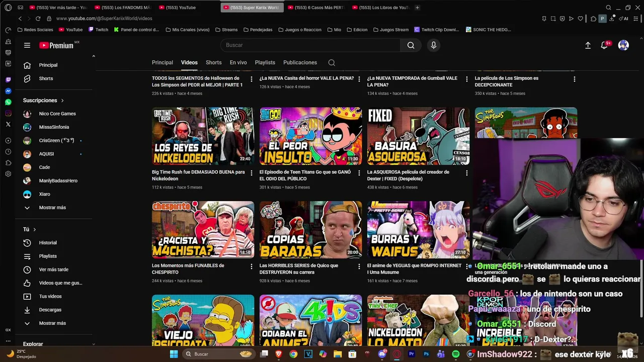
Task: Open COPIAS BARATAS video thumbnail
Action: click(x=310, y=230)
